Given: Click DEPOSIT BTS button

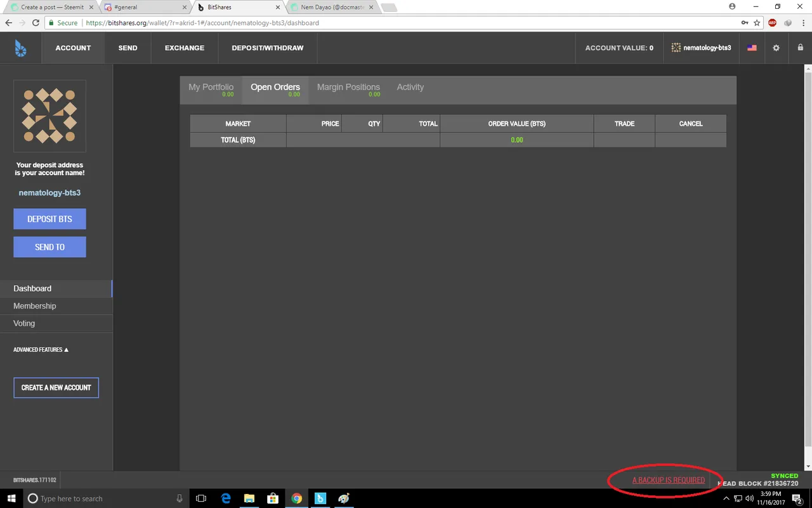Looking at the screenshot, I should click(49, 219).
